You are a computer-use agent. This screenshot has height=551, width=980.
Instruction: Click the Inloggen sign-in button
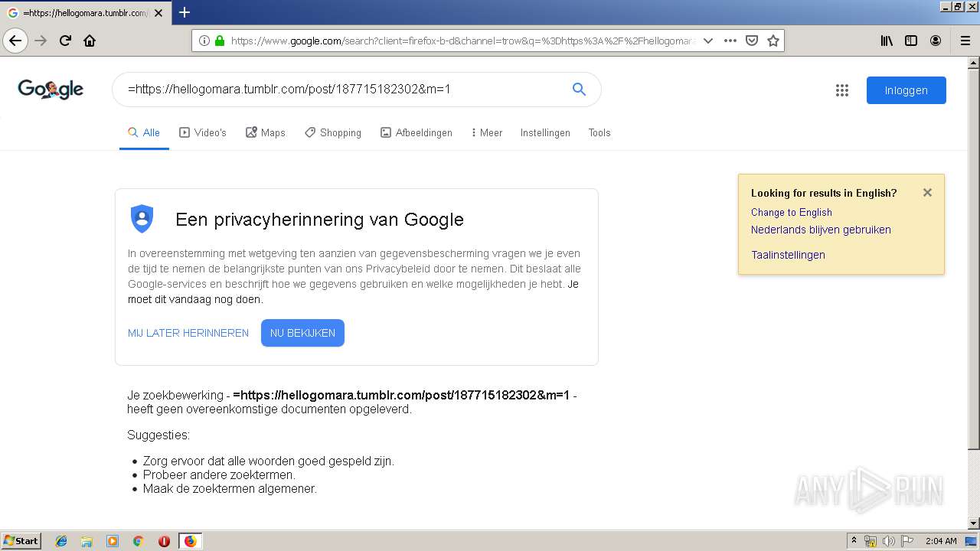[x=906, y=90]
